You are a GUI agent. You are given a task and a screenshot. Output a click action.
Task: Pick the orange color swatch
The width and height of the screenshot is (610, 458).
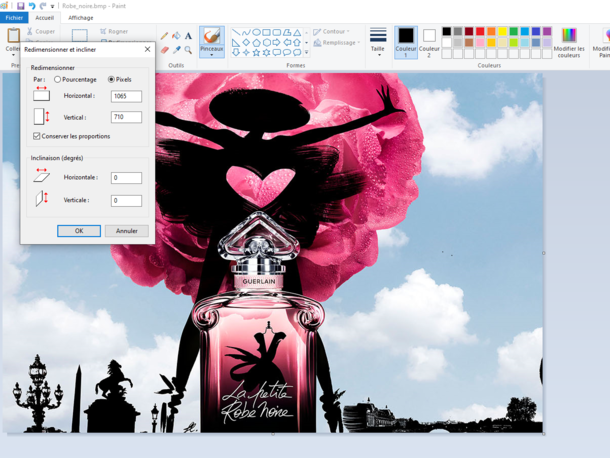491,32
